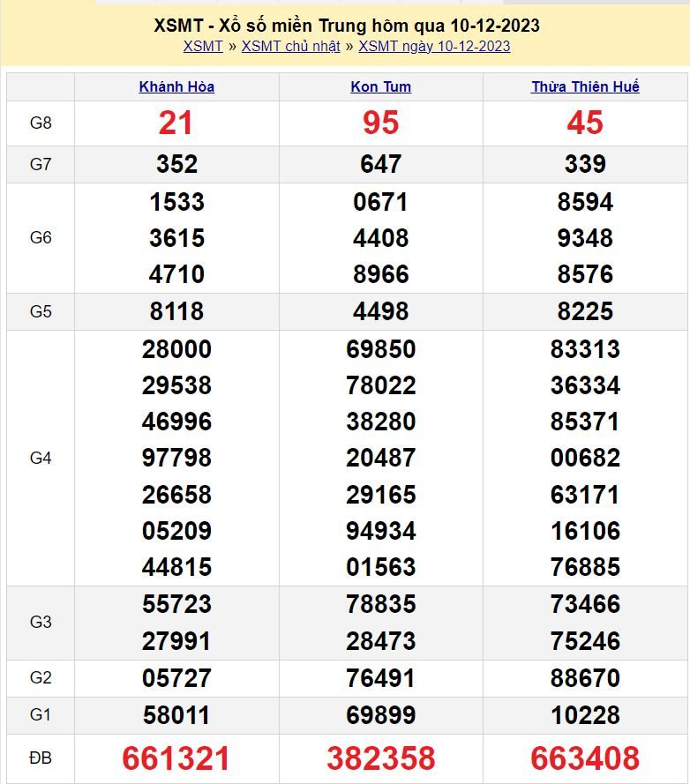690x784 pixels.
Task: Select G4 number 01563
Action: pyautogui.click(x=381, y=566)
